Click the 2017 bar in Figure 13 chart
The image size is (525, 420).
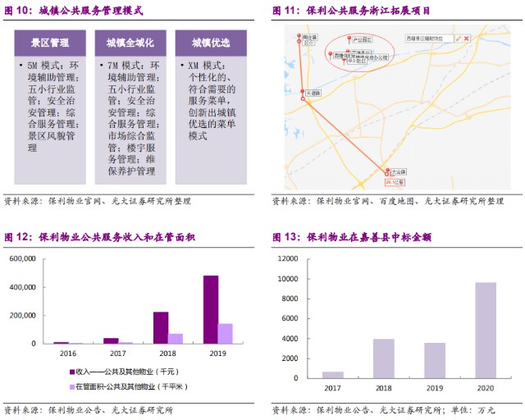333,375
